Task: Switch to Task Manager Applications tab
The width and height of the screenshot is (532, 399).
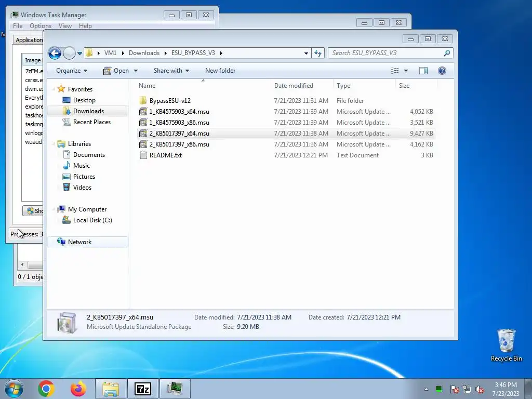Action: pos(29,40)
